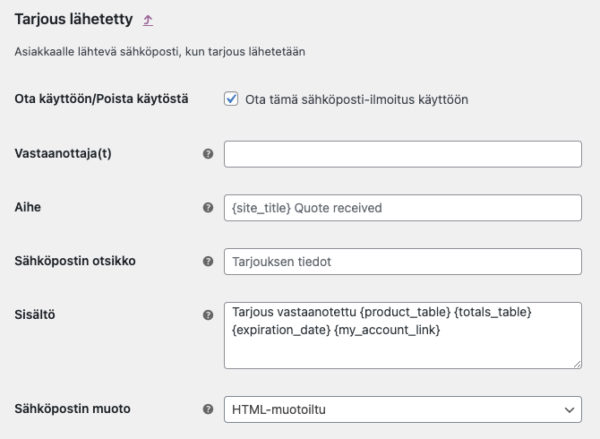Click the Sähköpostin muoto field label
The height and width of the screenshot is (439, 600).
(x=73, y=409)
